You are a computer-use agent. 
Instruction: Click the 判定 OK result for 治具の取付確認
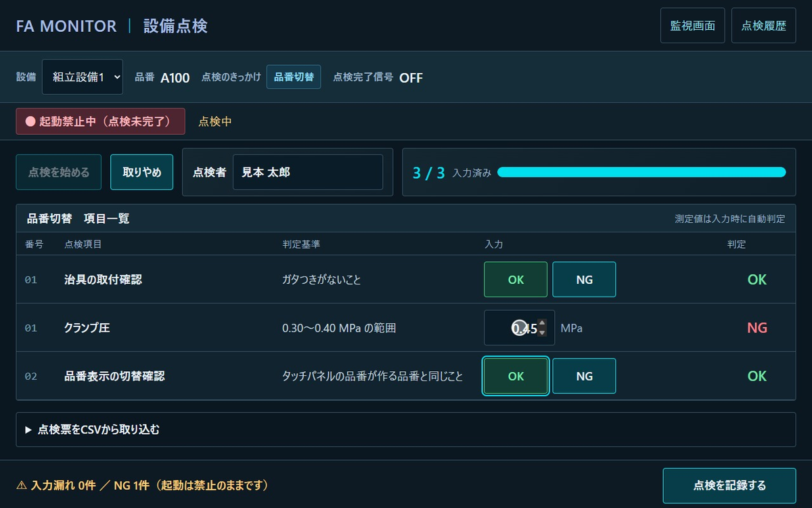click(x=757, y=279)
